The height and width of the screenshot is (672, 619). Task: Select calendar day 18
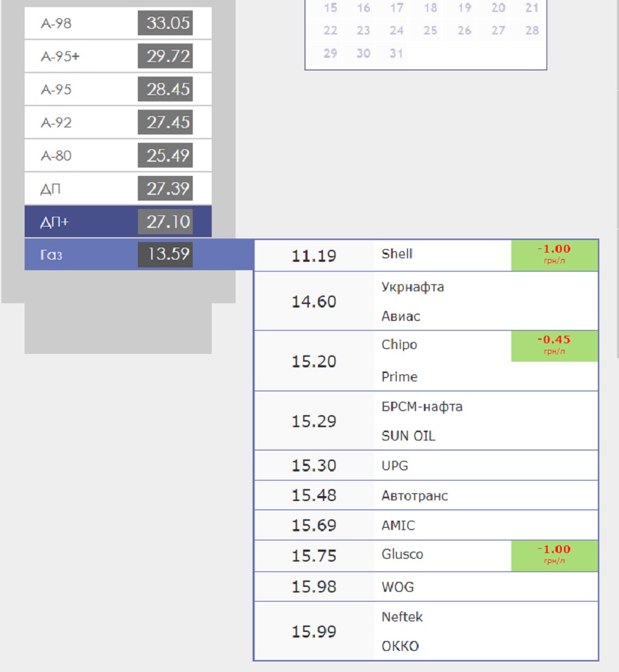click(x=430, y=8)
